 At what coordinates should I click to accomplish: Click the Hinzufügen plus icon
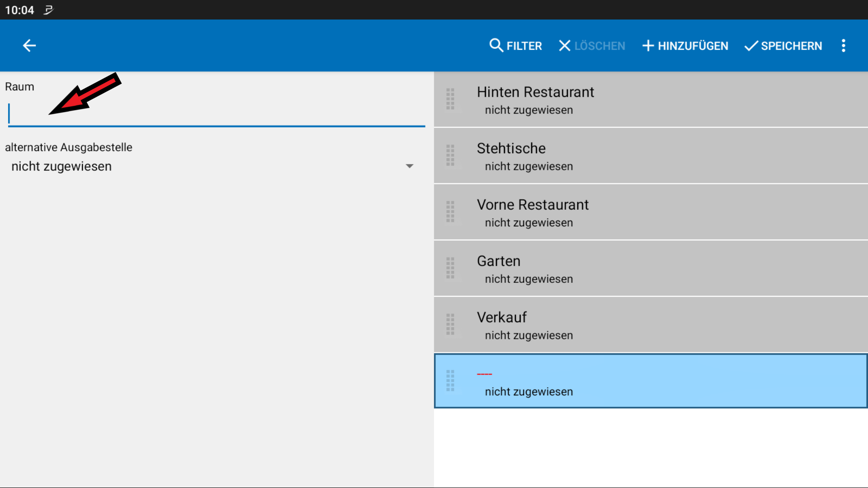(649, 46)
